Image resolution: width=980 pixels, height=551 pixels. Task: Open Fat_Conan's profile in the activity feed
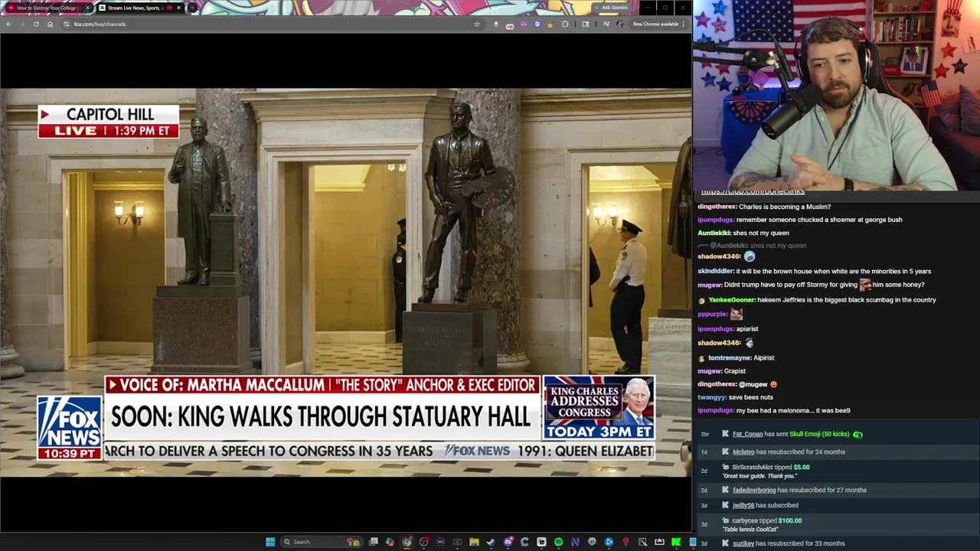tap(747, 434)
